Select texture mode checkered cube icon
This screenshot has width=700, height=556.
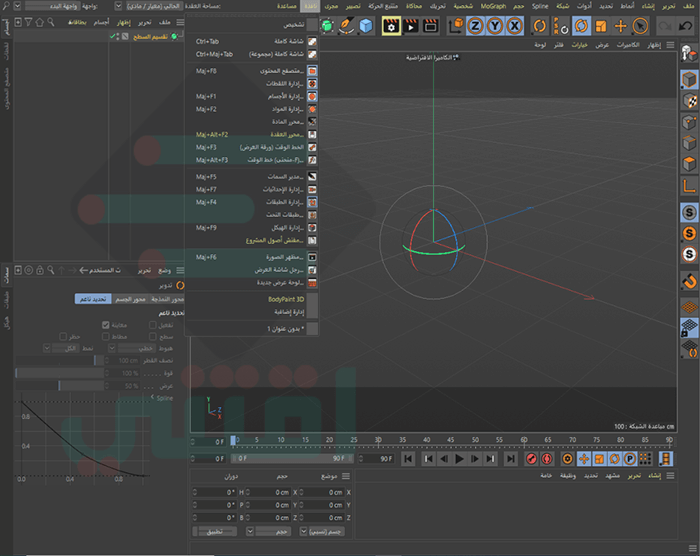tap(689, 101)
